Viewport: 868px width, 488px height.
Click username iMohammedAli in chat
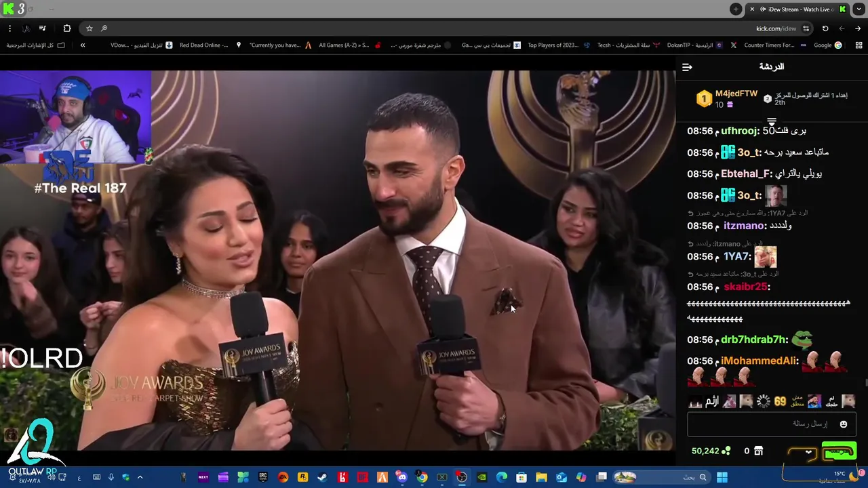point(759,361)
